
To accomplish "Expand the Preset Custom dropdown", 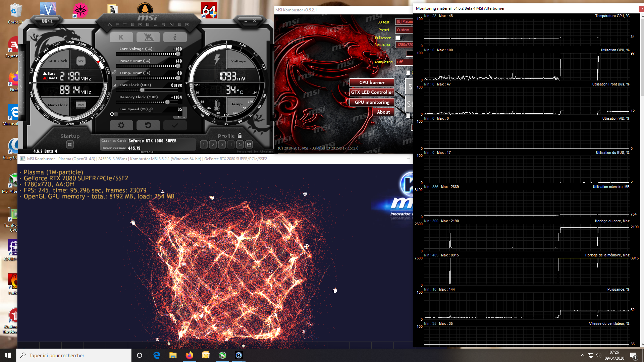I will [404, 30].
